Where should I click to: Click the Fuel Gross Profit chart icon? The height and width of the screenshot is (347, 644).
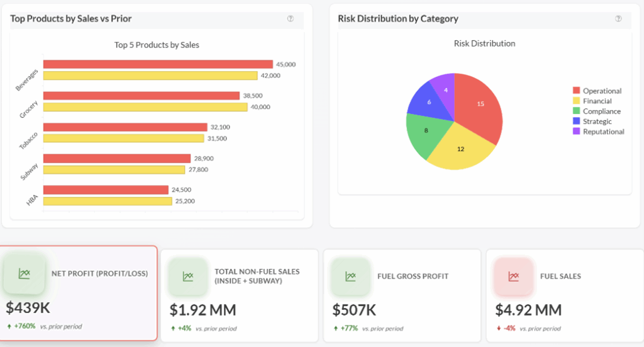click(x=350, y=276)
